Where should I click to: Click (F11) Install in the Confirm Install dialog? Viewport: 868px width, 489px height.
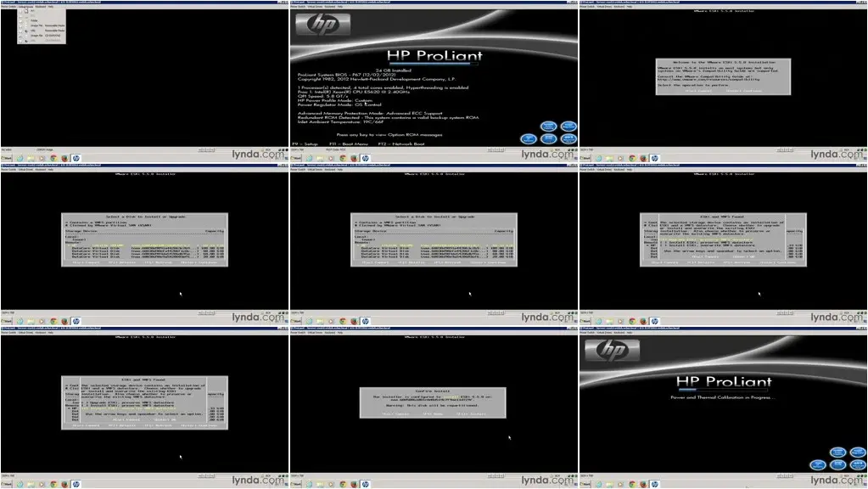pyautogui.click(x=471, y=413)
